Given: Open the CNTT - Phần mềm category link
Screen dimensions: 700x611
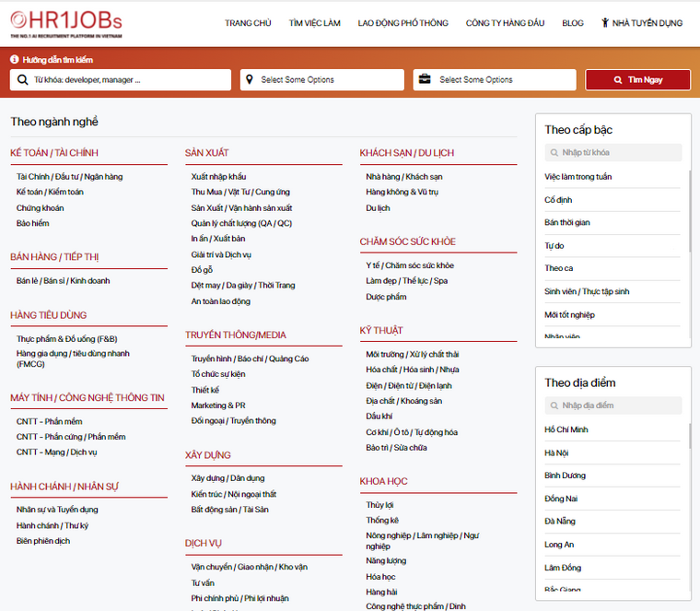Looking at the screenshot, I should (51, 420).
